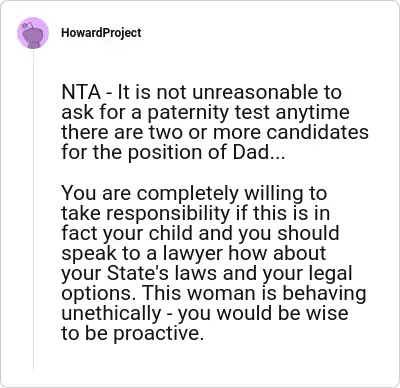Open HowardProject's purple Snoo avatar
400x388 pixels.
33,33
